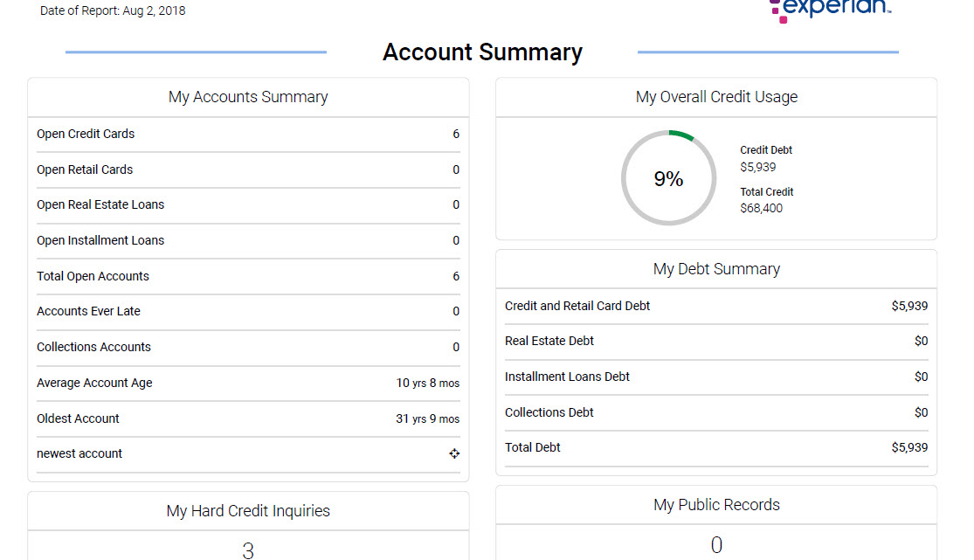Screen dimensions: 974x560
Task: Select the Open Retail Cards entry
Action: [84, 169]
